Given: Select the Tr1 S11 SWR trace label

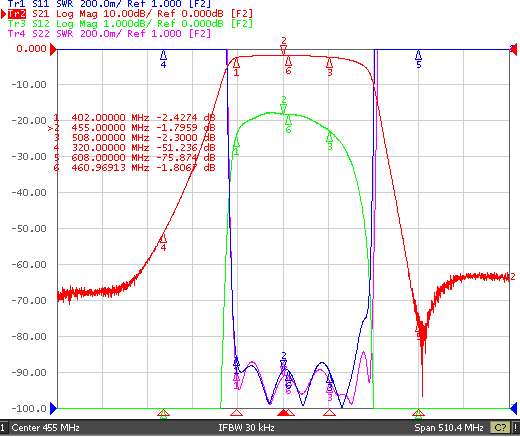Looking at the screenshot, I should pos(109,4).
